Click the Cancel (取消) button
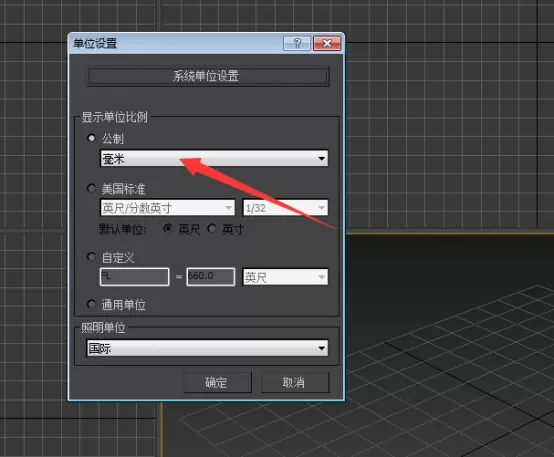 [295, 382]
